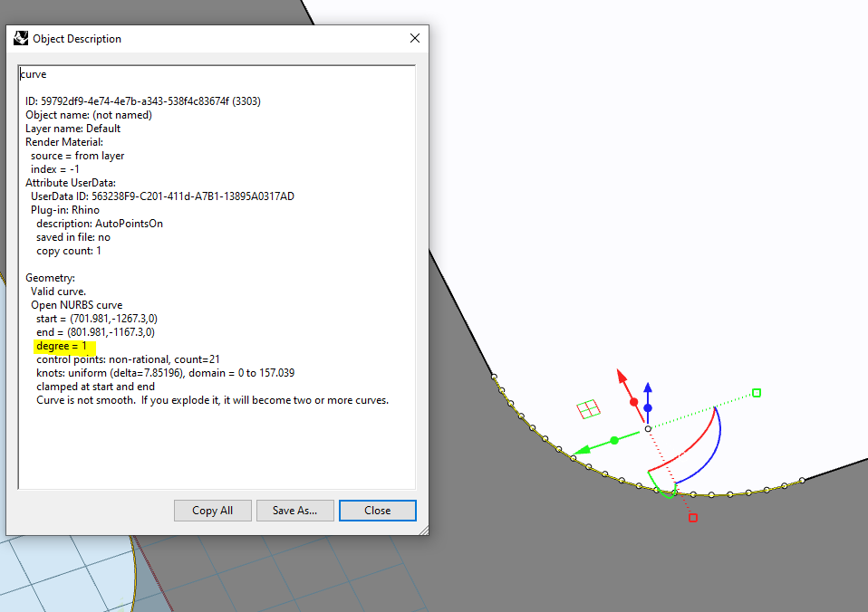Click the 'index = -1' line
868x612 pixels.
pos(54,169)
